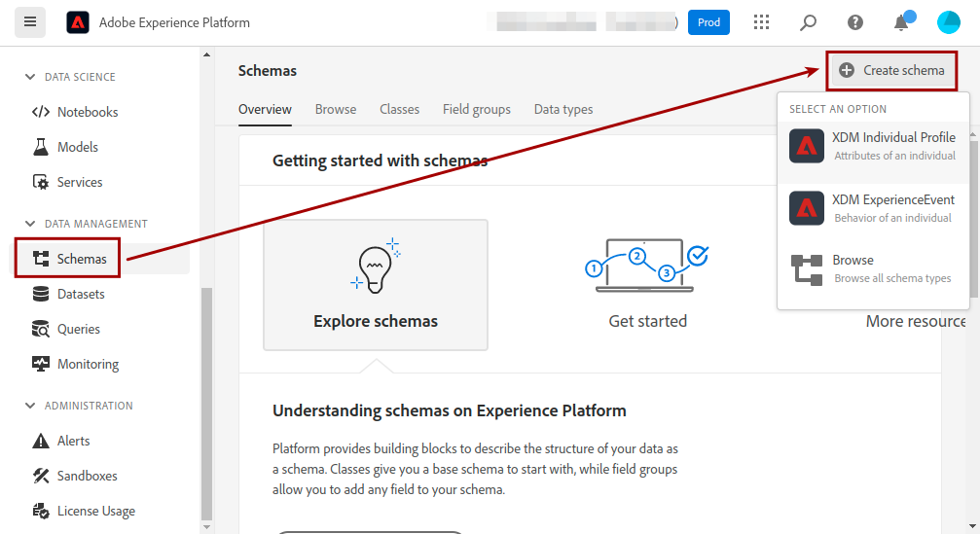
Task: Switch to the Classes tab
Action: click(x=399, y=109)
